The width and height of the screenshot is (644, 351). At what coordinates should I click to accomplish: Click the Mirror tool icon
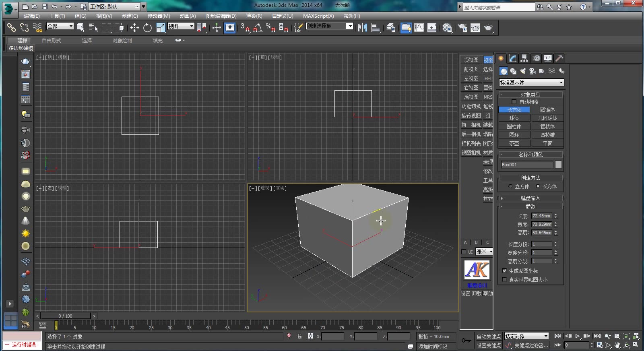[362, 28]
